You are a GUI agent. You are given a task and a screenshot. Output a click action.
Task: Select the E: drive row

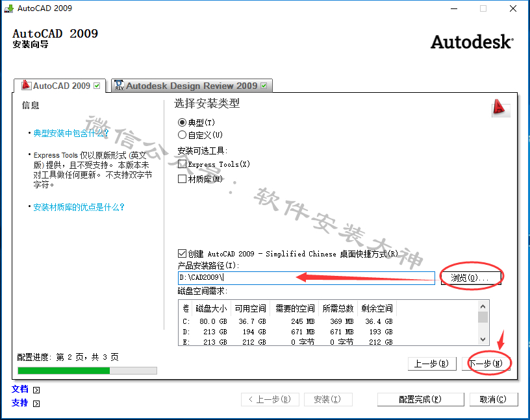[x=287, y=341]
